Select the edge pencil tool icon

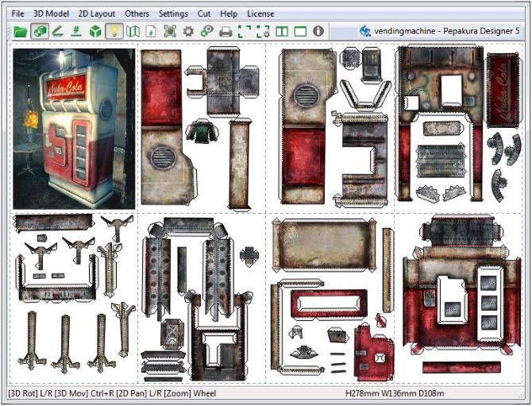click(x=58, y=31)
